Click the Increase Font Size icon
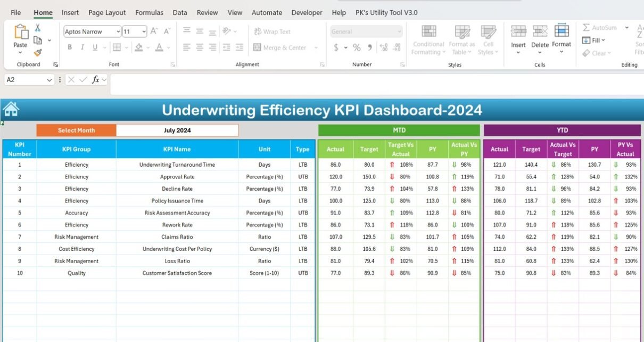 (x=154, y=31)
